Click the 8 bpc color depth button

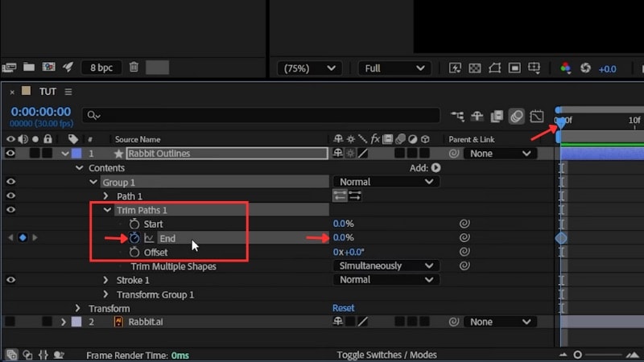pyautogui.click(x=101, y=68)
